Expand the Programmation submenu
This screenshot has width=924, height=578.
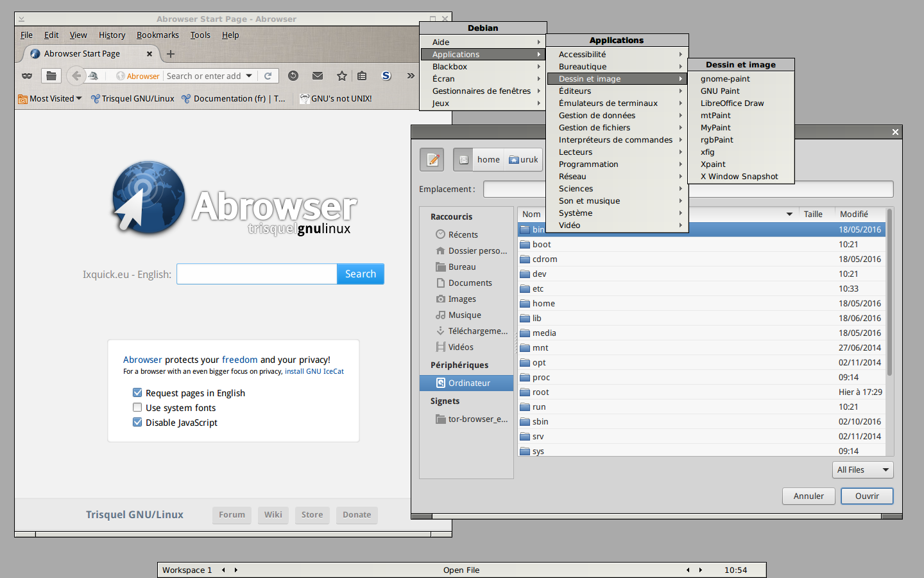tap(617, 164)
